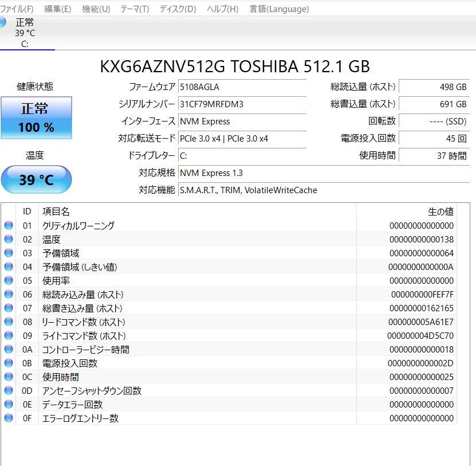Screen dimensions: 476x466
Task: Select the 総読み込み量 (ホスト) attribute name
Action: pos(83,295)
